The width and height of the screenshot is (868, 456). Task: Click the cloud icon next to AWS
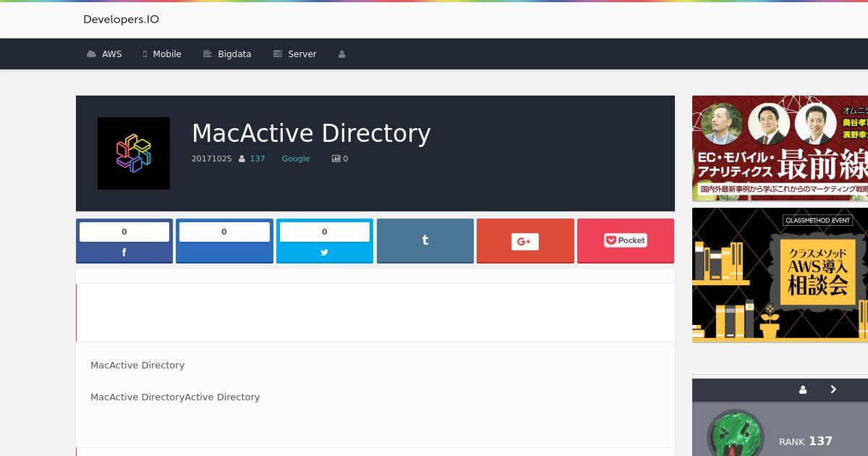(91, 54)
